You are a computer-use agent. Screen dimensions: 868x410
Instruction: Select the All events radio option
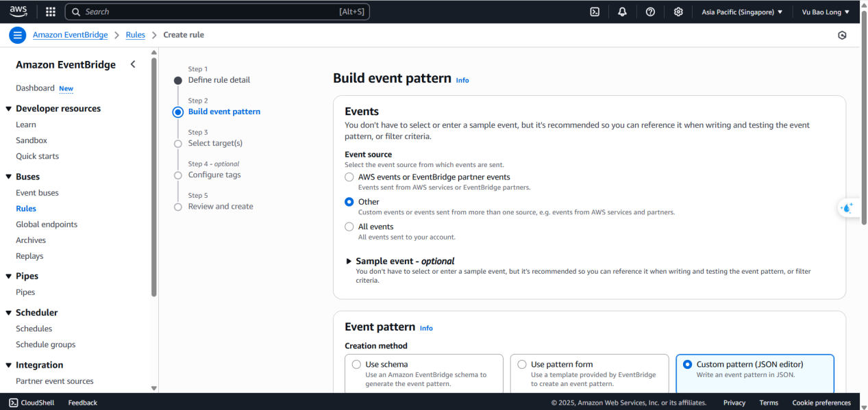point(349,227)
